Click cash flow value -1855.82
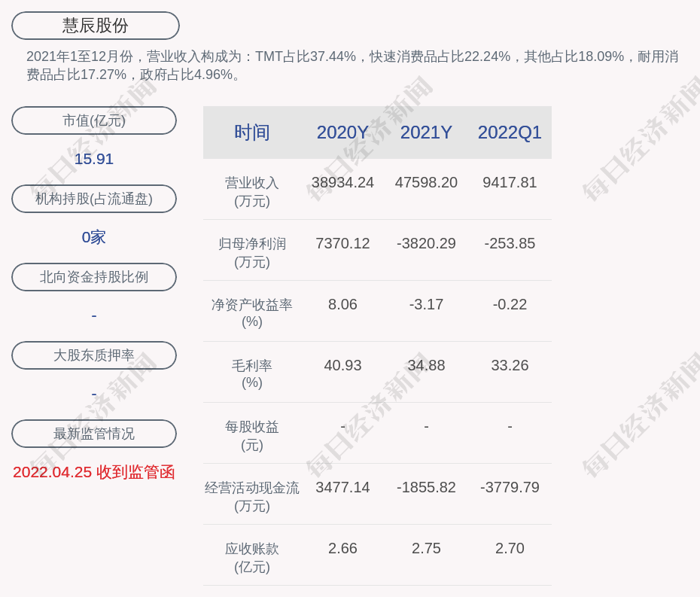This screenshot has height=597, width=700. tap(426, 487)
